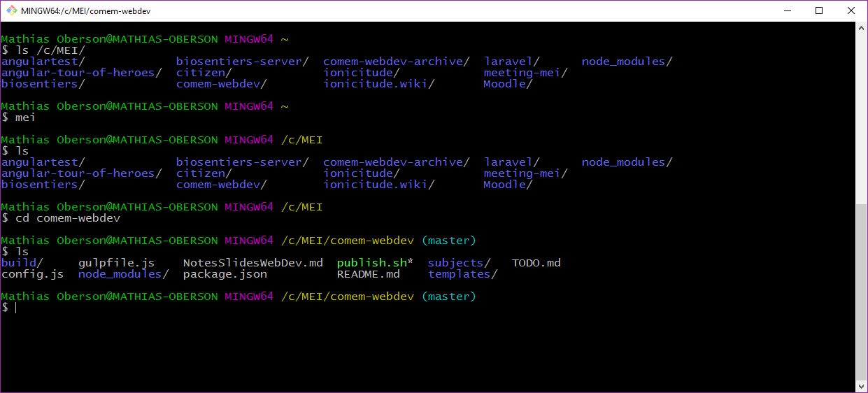Viewport: 868px width, 393px height.
Task: Click the NotesSlidesWebDev.md file name
Action: pos(252,263)
